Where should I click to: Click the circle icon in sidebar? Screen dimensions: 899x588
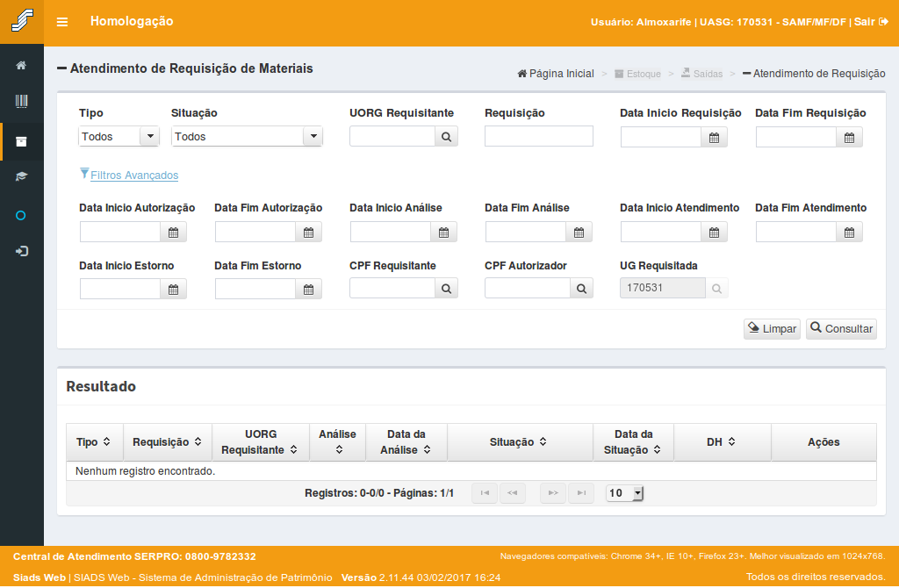(x=21, y=216)
